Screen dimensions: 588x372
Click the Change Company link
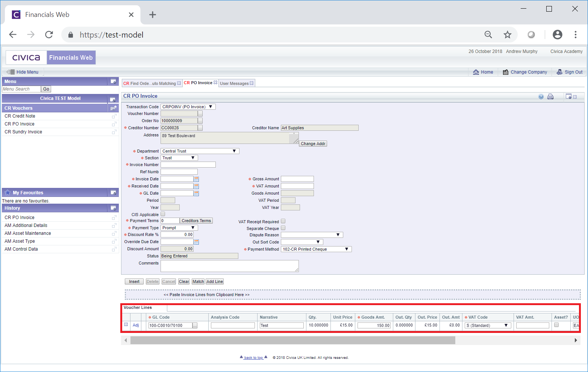(525, 72)
